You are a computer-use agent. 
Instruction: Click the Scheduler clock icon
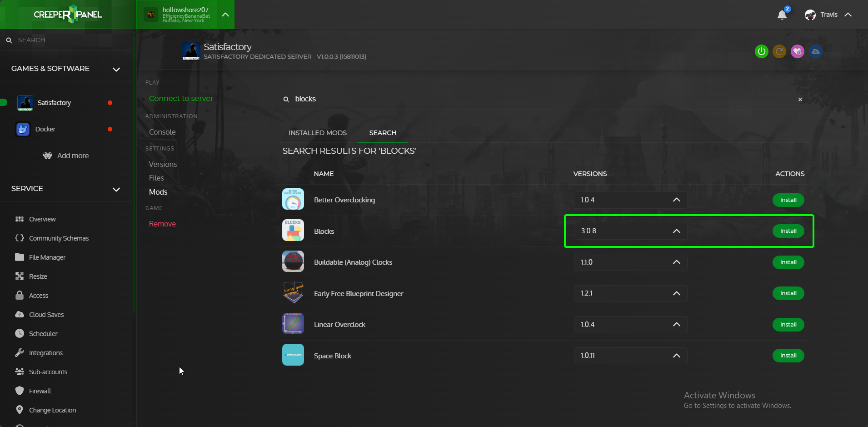tap(20, 333)
